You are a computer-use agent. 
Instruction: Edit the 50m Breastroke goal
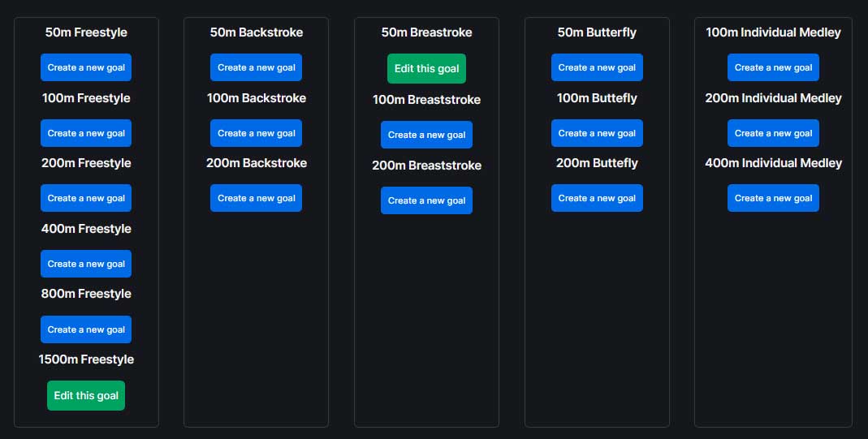point(426,68)
